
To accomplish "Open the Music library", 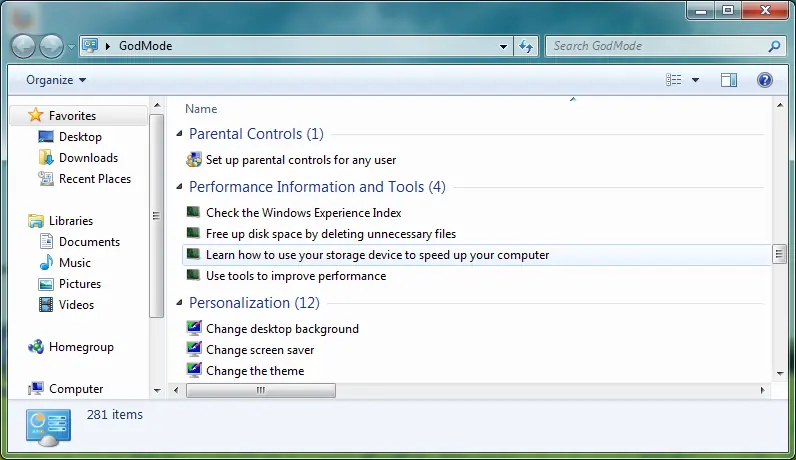I will 75,263.
